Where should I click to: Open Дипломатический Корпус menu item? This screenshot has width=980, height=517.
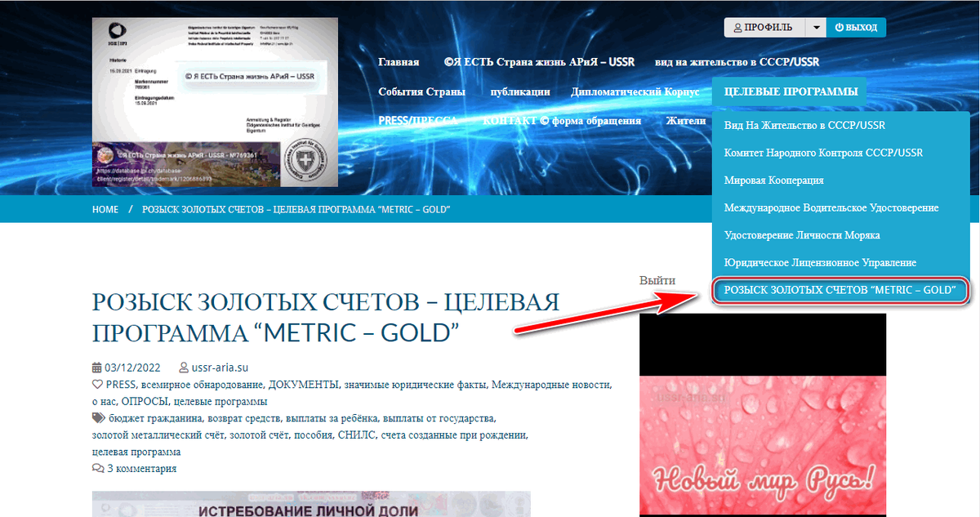point(635,91)
